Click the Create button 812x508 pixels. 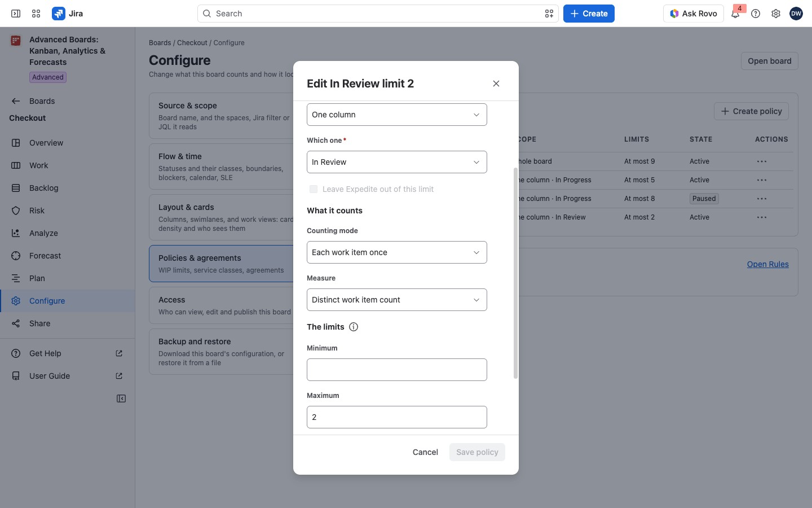point(589,14)
